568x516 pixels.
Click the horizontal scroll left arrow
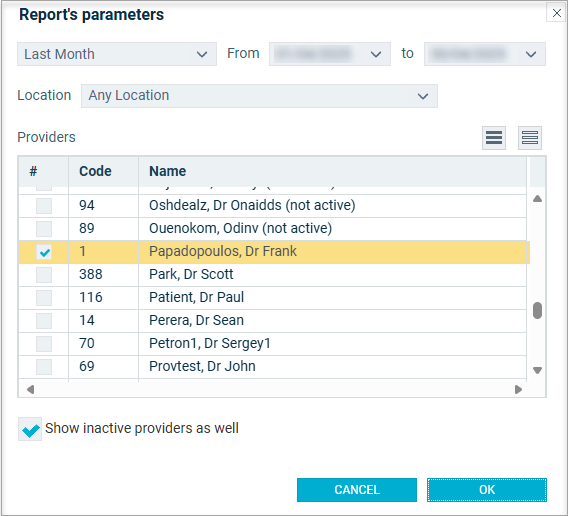(x=30, y=389)
